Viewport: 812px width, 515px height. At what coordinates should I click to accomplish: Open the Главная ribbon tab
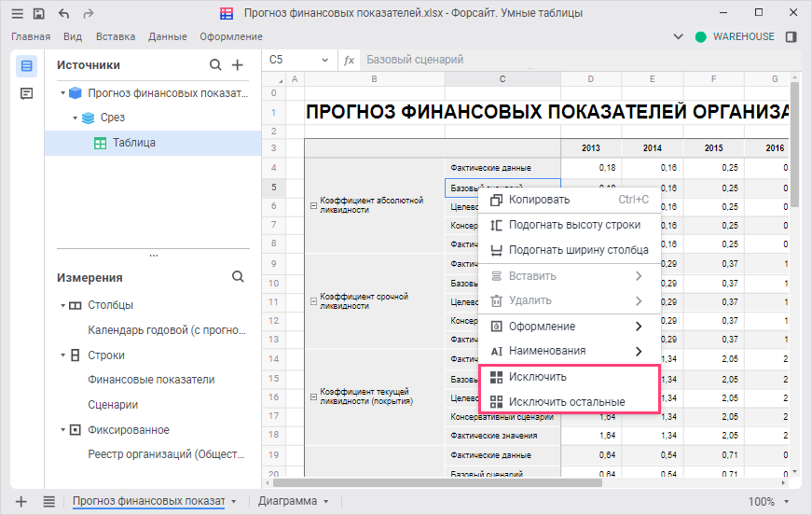31,36
